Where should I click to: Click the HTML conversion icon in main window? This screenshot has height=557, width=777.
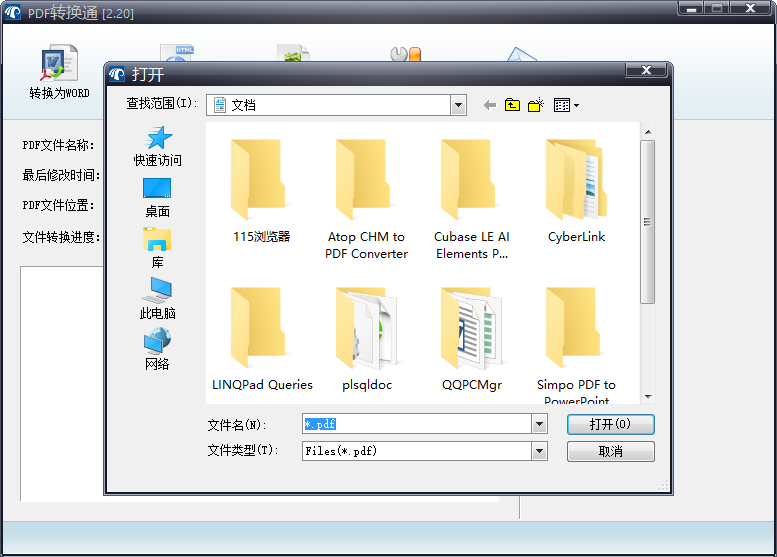click(x=177, y=53)
